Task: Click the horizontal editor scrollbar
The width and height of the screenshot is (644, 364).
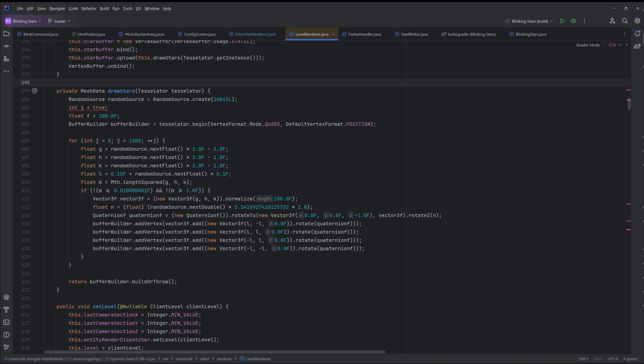Action: coord(215,352)
